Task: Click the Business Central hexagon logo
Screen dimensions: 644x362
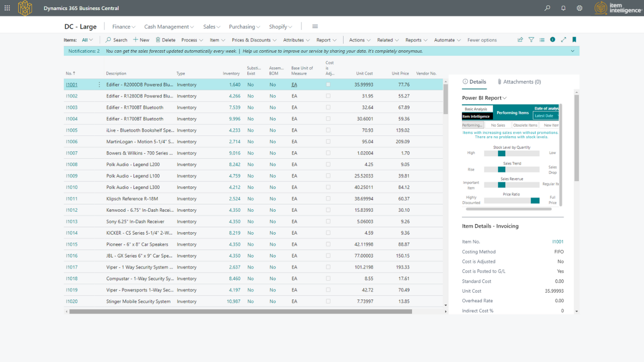Action: coord(25,8)
